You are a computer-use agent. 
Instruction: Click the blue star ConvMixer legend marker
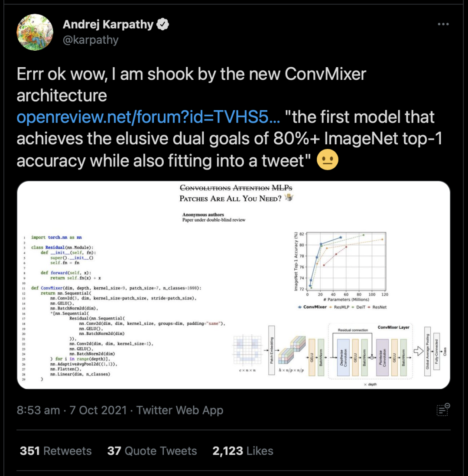[x=300, y=307]
